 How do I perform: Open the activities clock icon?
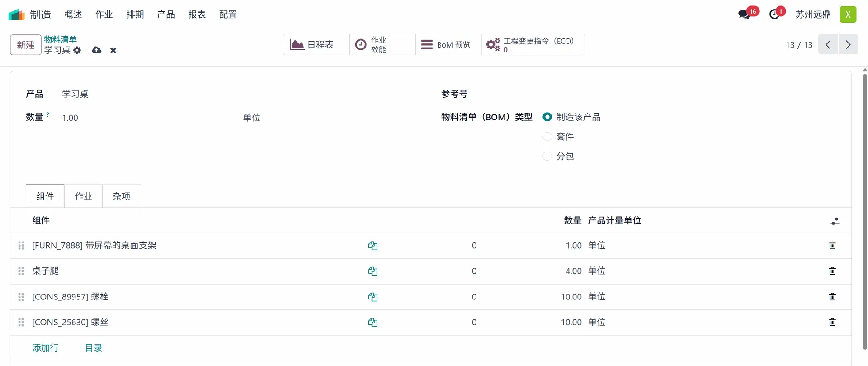[774, 14]
